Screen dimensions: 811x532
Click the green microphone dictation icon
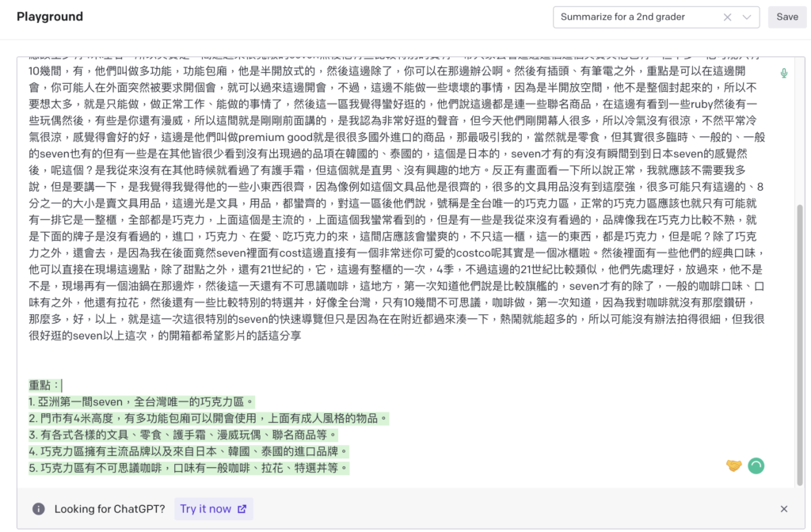(784, 73)
